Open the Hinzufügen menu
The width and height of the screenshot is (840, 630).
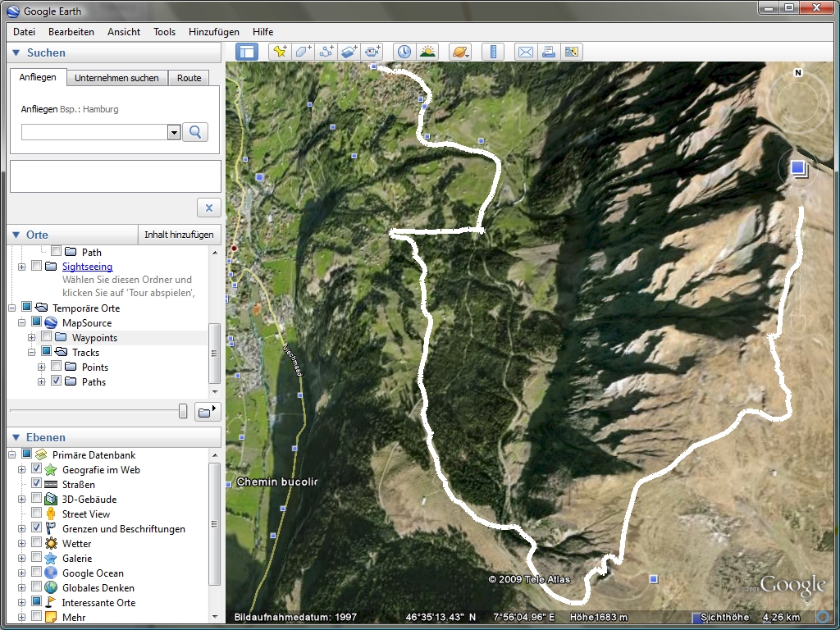214,32
